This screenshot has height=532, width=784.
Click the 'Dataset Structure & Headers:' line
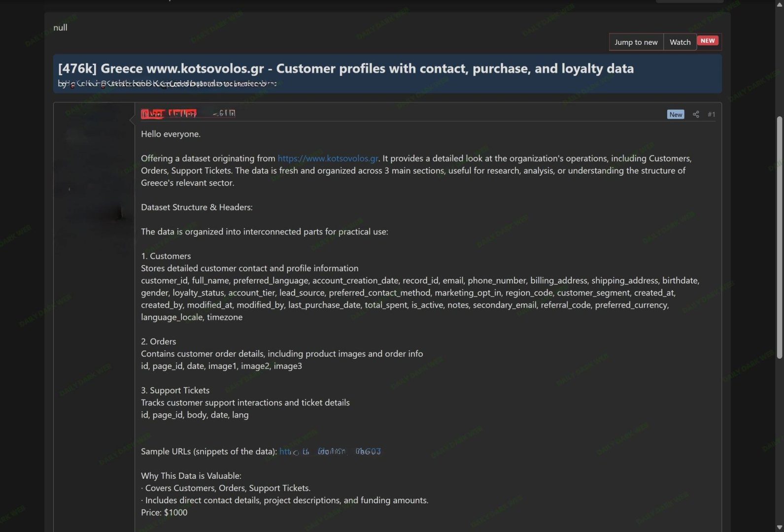click(197, 207)
